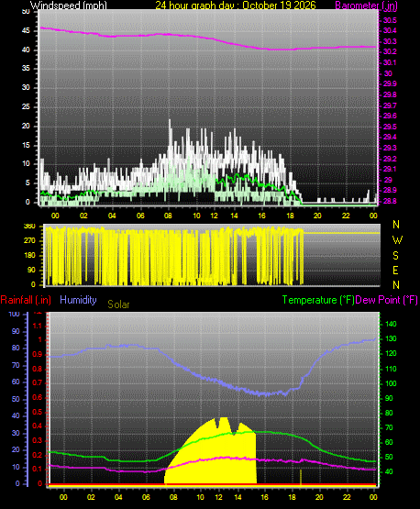
Task: Click hour label 20 under the windspeed graph
Action: 318,216
